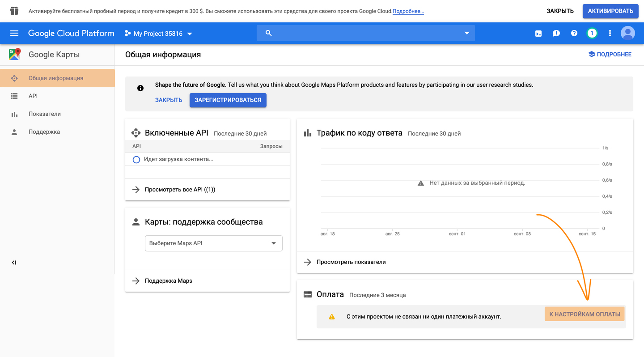644x357 pixels.
Task: Open notifications badge showing 1
Action: pyautogui.click(x=592, y=33)
